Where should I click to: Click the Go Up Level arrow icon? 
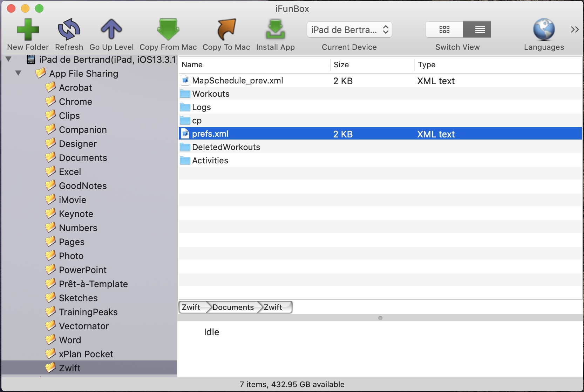click(111, 29)
